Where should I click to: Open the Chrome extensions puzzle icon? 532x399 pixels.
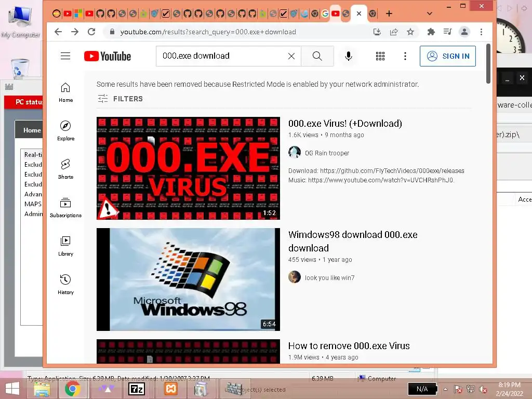coord(431,32)
